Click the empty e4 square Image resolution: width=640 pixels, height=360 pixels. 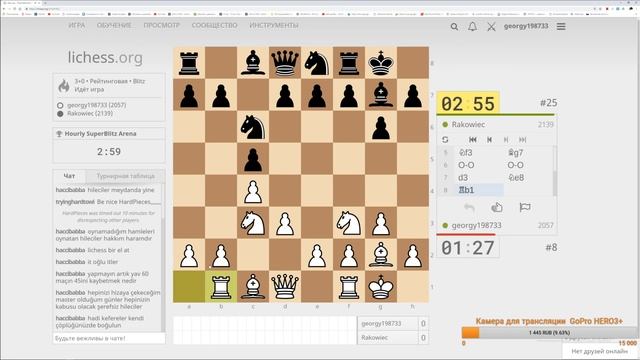tap(317, 191)
